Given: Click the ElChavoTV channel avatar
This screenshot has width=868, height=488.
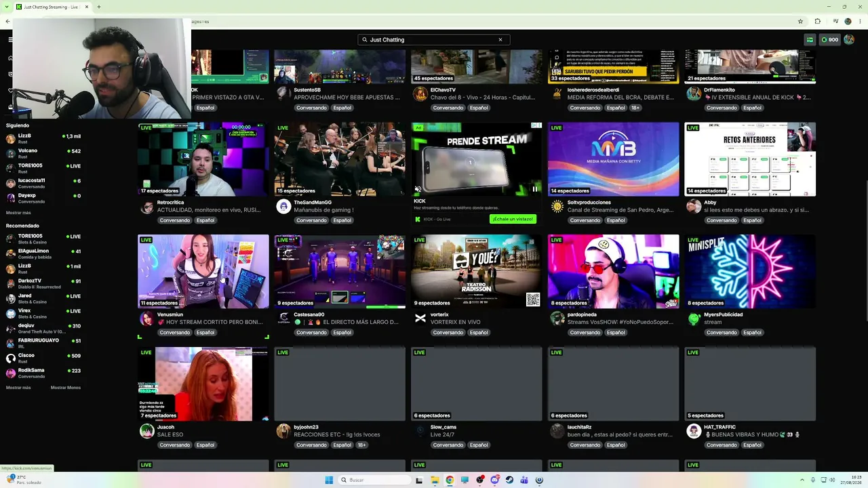Looking at the screenshot, I should point(420,94).
